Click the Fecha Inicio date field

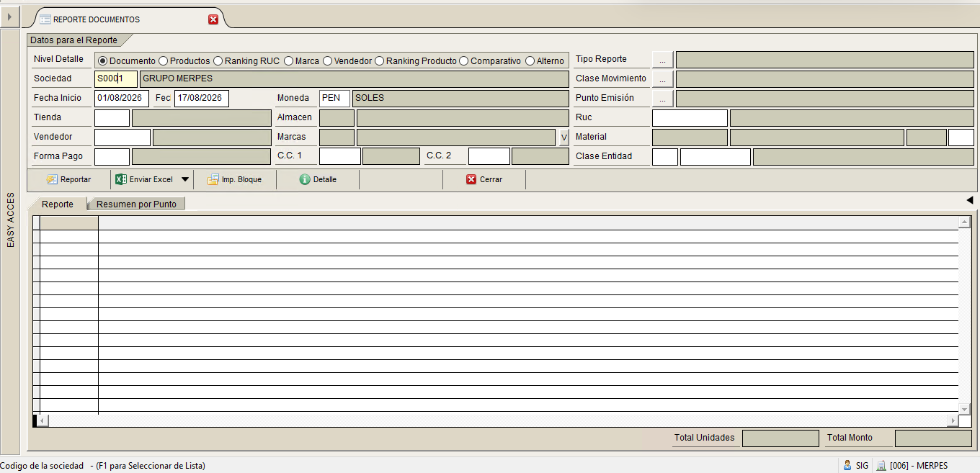[x=122, y=98]
